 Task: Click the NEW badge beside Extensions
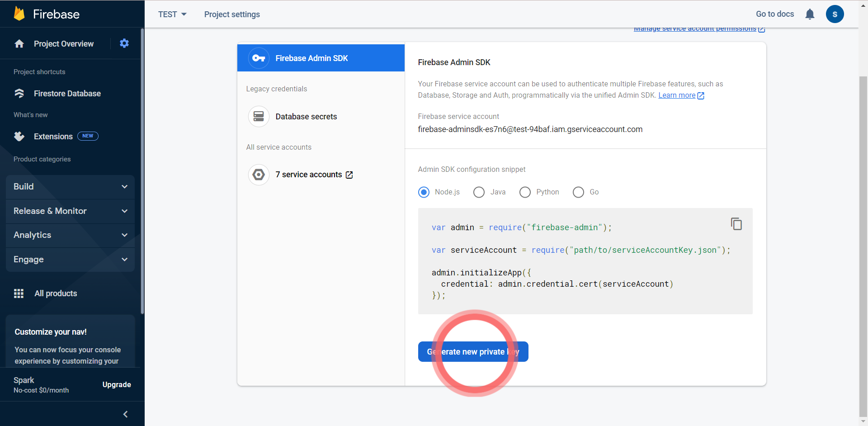(x=88, y=136)
